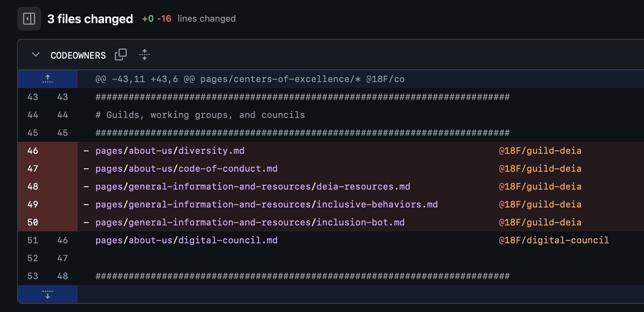Toggle the file tree sidebar icon
This screenshot has width=644, height=312.
29,19
